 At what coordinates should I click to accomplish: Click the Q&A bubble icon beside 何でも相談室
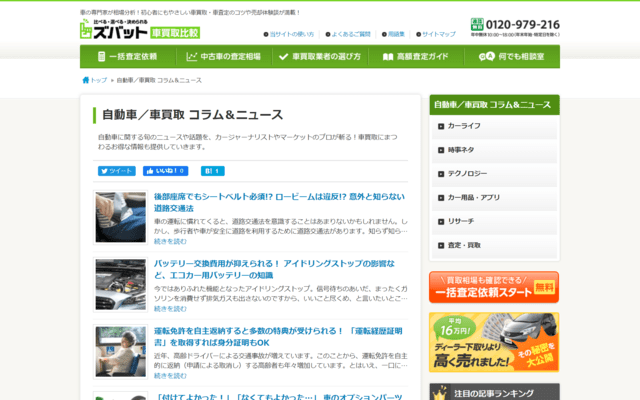487,57
